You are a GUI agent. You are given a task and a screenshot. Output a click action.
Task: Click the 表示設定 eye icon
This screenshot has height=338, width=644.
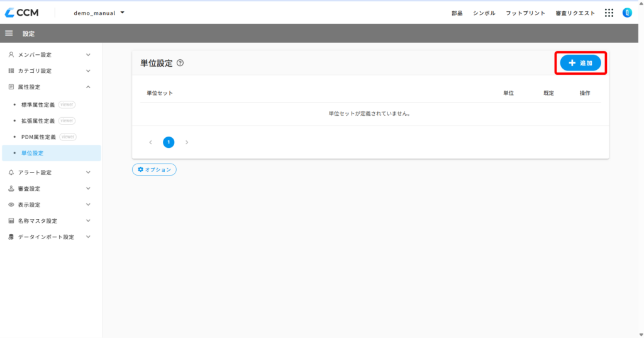[11, 205]
